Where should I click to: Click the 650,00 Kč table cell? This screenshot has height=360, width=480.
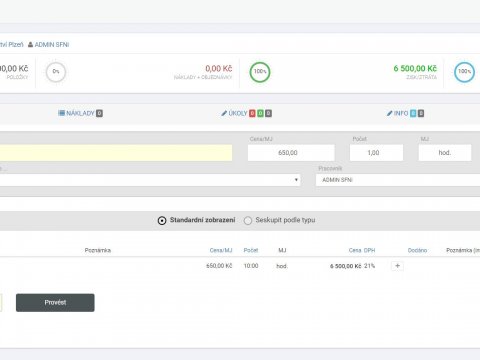click(219, 266)
